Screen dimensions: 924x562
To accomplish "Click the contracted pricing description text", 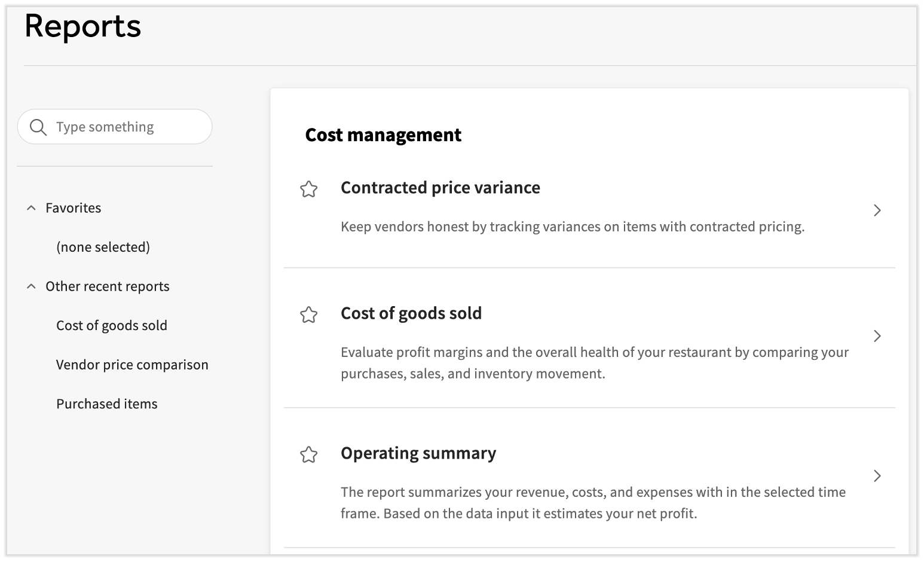I will tap(572, 227).
